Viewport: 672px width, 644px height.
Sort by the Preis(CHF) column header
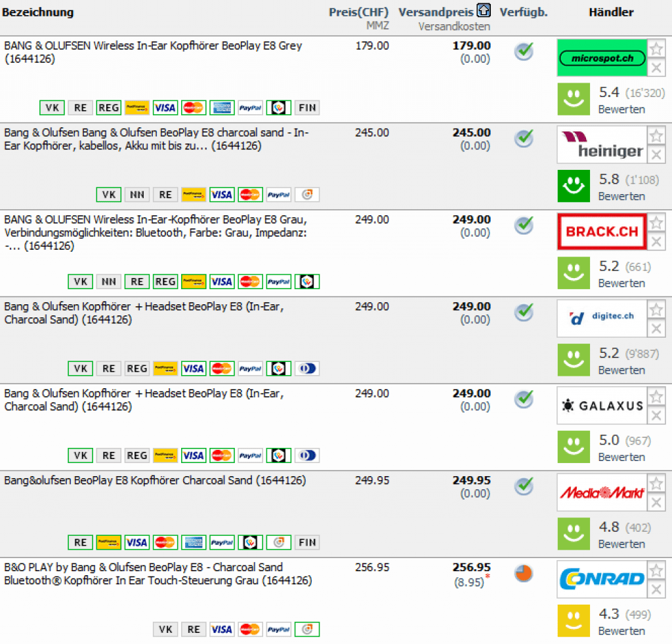[x=358, y=12]
